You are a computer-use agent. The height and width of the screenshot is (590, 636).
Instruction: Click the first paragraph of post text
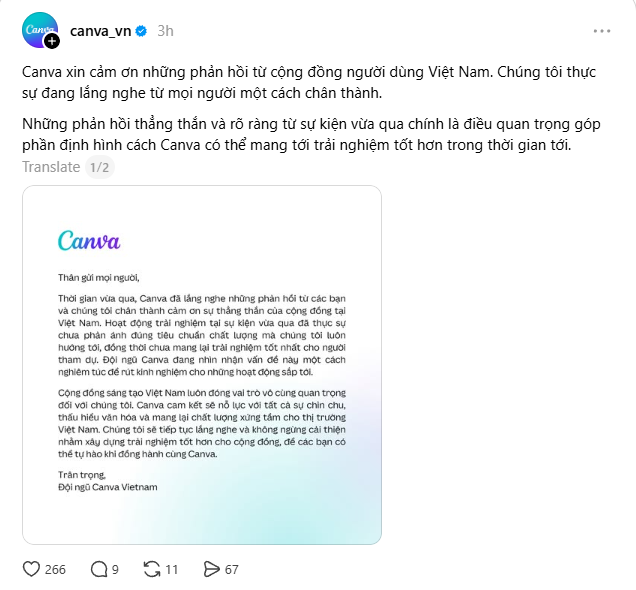[x=300, y=83]
